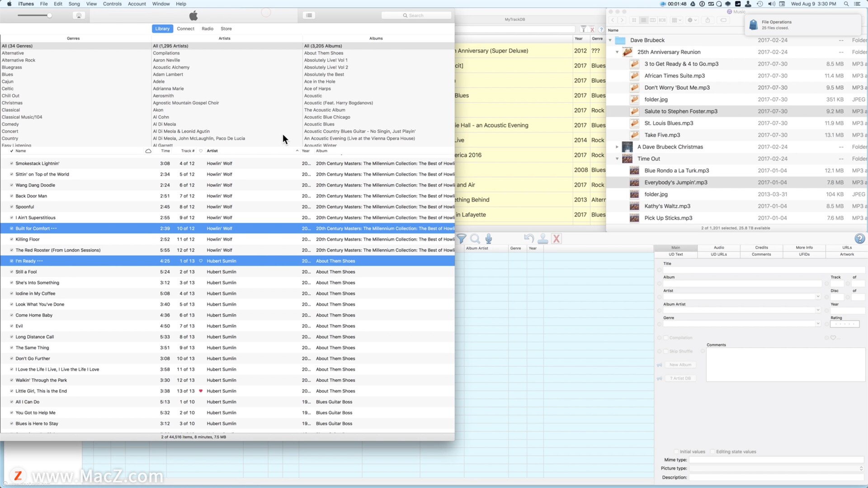Expand A Dave Brubeck Christmas folder
The width and height of the screenshot is (868, 488).
(617, 147)
